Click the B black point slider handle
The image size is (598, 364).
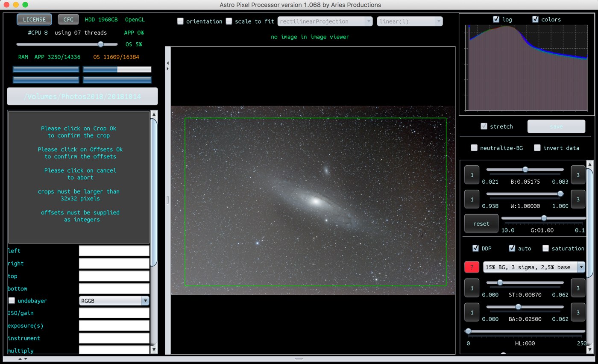pos(525,170)
